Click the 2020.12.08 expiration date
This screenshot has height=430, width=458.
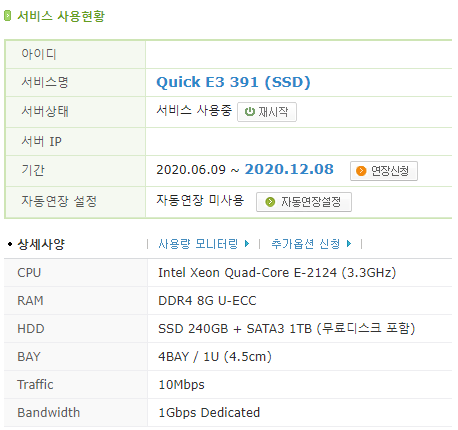coord(289,169)
